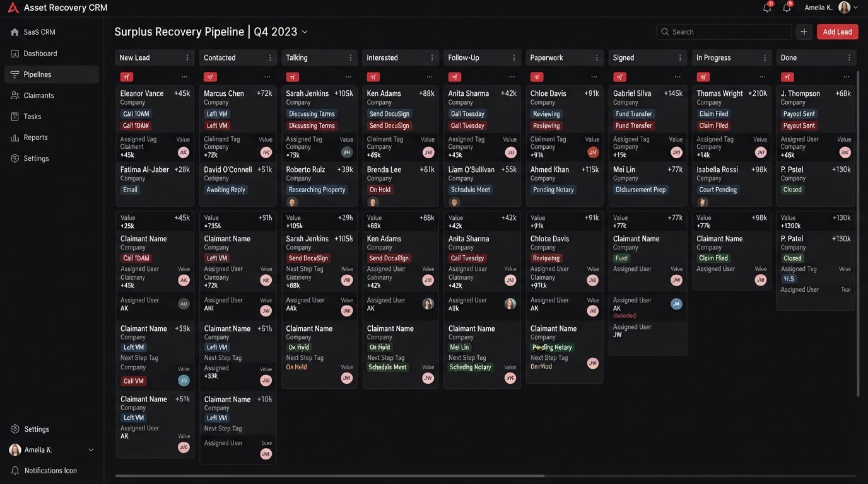Click the Disbursement Prep tag on Mei Lin
This screenshot has height=484, width=868.
pos(640,190)
